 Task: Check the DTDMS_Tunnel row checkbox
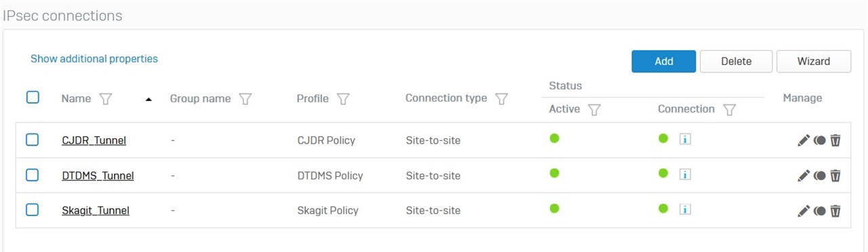(x=33, y=175)
